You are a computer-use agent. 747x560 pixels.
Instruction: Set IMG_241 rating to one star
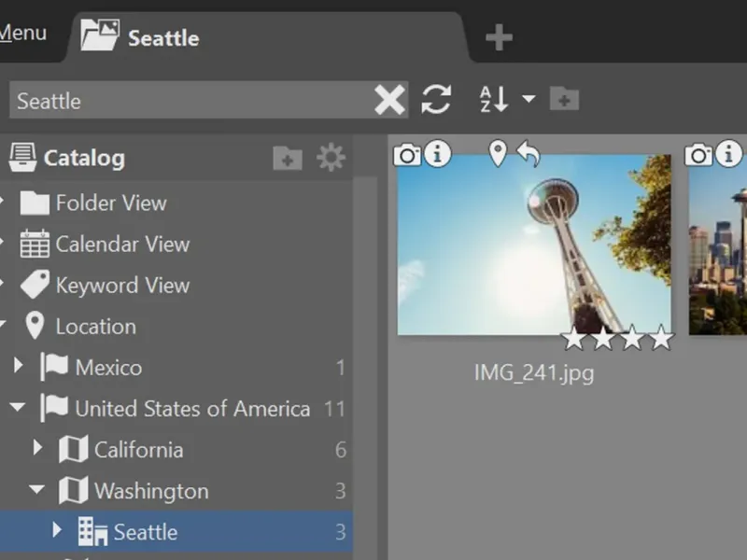[x=573, y=338]
